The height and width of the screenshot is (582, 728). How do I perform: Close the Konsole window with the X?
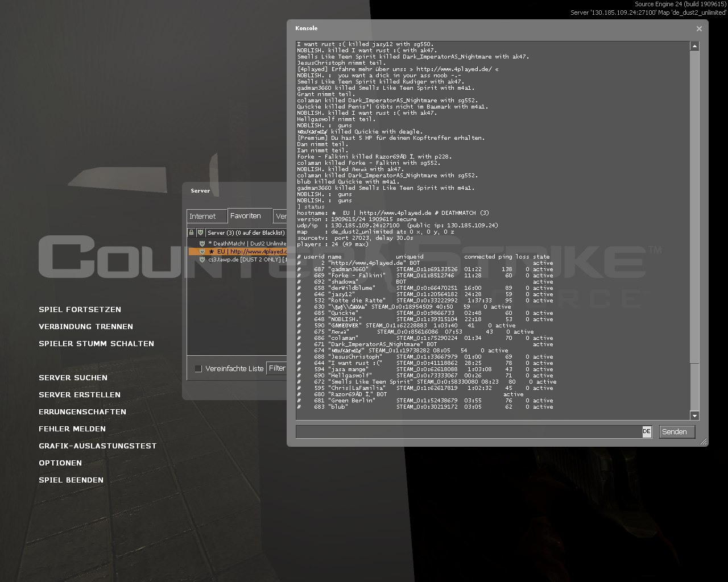click(699, 28)
